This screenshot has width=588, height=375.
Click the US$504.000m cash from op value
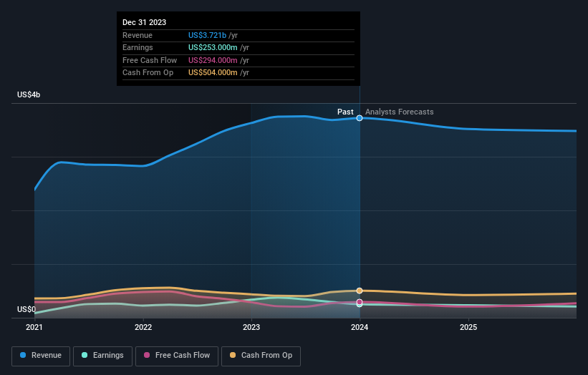pos(213,73)
